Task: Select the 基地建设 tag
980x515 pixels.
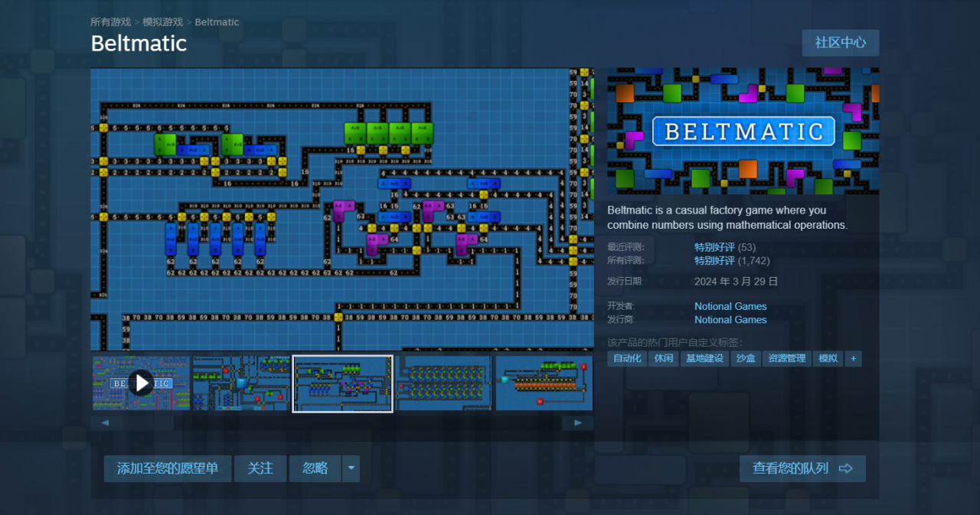Action: point(704,358)
